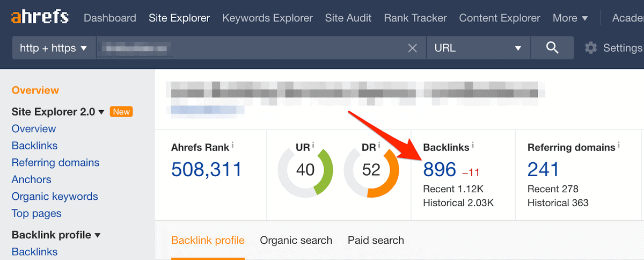Open Rank Tracker tool
The image size is (644, 260).
[x=415, y=18]
